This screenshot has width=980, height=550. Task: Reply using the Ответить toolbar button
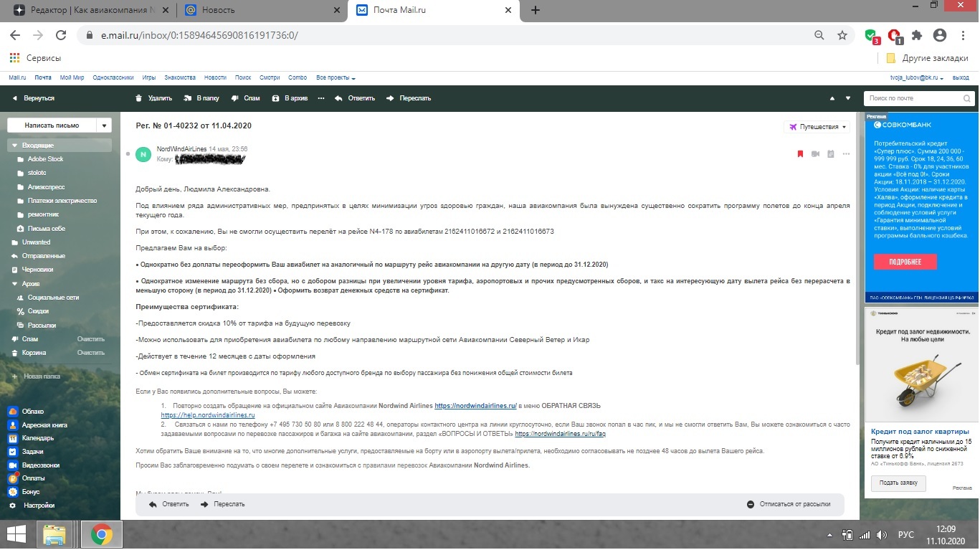tap(354, 98)
